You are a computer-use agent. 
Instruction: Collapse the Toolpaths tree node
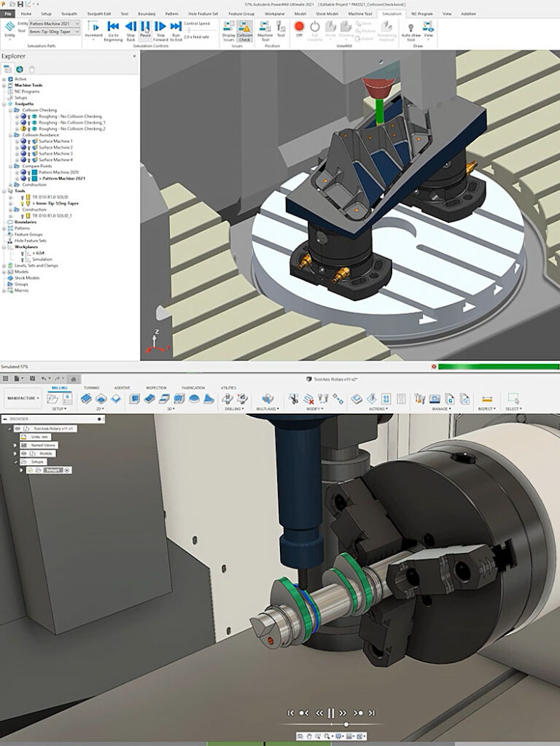tap(4, 104)
